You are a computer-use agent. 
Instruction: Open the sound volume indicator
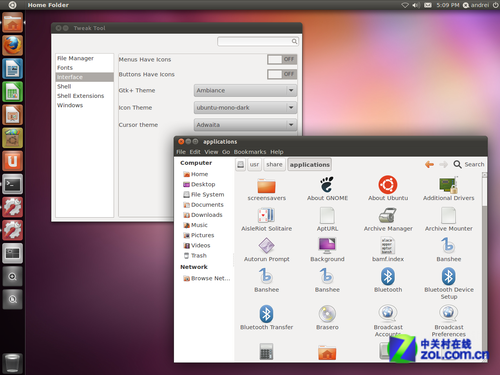point(416,5)
